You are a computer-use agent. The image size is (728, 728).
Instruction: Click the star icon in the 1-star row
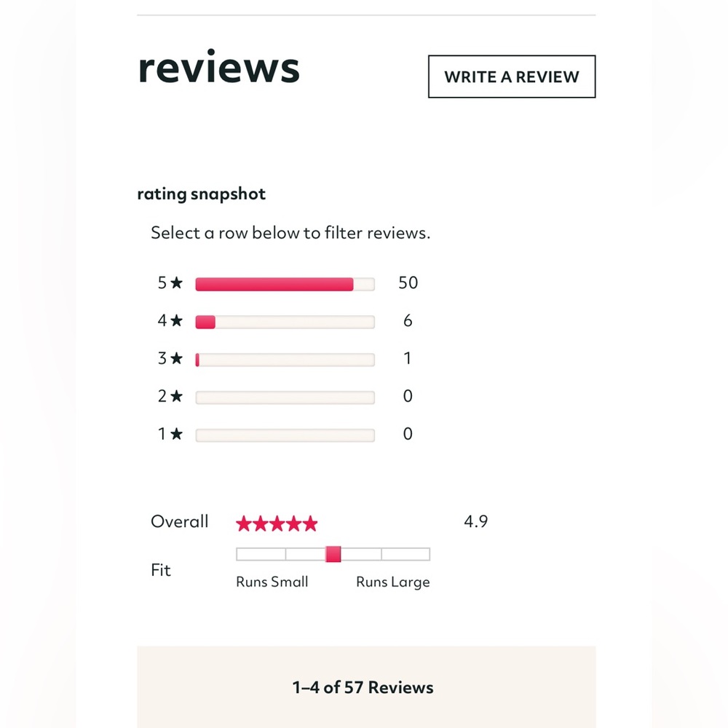coord(176,435)
